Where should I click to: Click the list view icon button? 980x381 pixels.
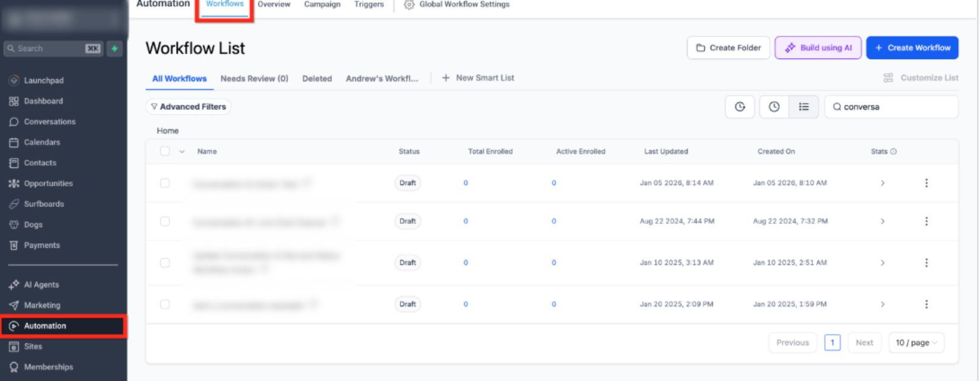803,107
